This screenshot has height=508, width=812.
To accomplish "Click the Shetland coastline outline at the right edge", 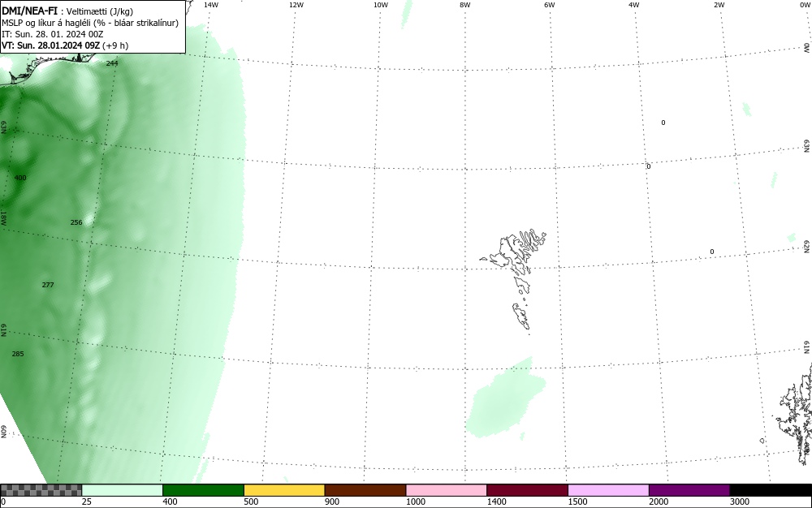I will click(795, 414).
